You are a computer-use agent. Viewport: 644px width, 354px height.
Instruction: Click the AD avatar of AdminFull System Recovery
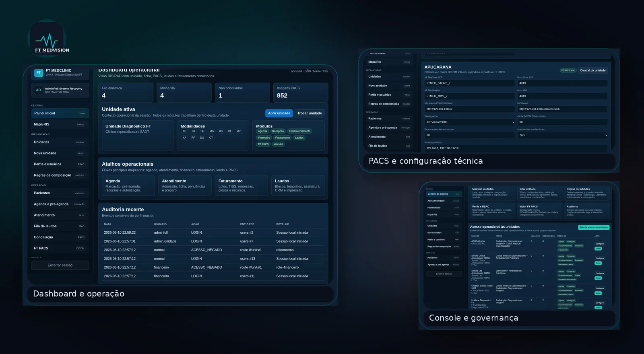[x=38, y=90]
